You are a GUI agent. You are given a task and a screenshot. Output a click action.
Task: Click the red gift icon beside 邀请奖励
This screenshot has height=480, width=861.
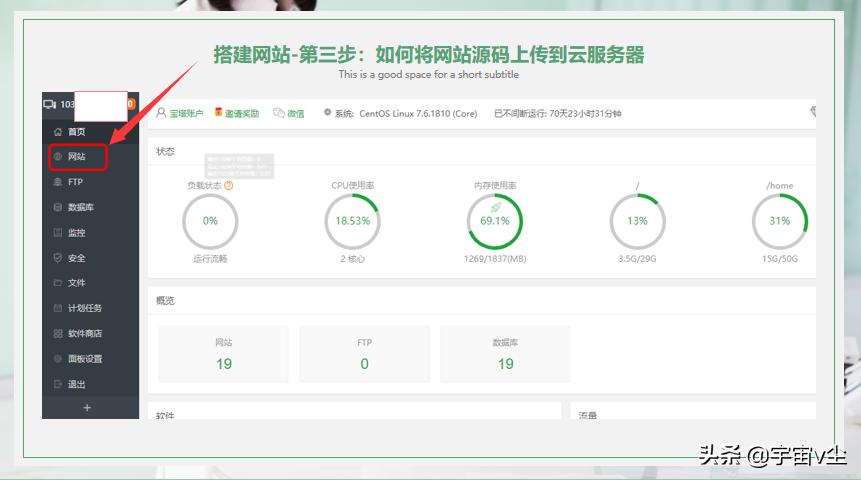coord(218,112)
